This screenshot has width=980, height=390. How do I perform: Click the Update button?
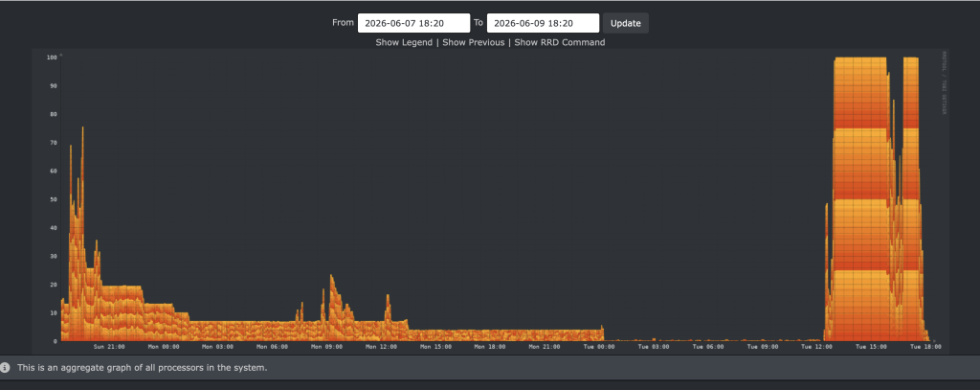(626, 23)
